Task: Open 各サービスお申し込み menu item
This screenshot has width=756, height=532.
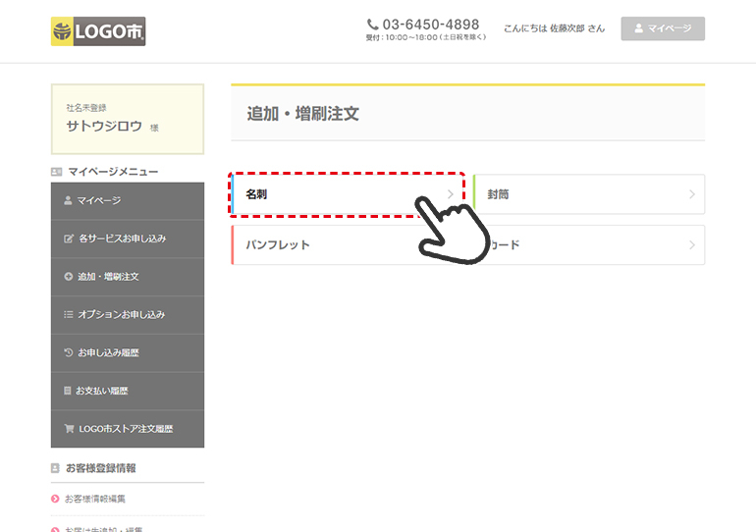Action: (128, 239)
